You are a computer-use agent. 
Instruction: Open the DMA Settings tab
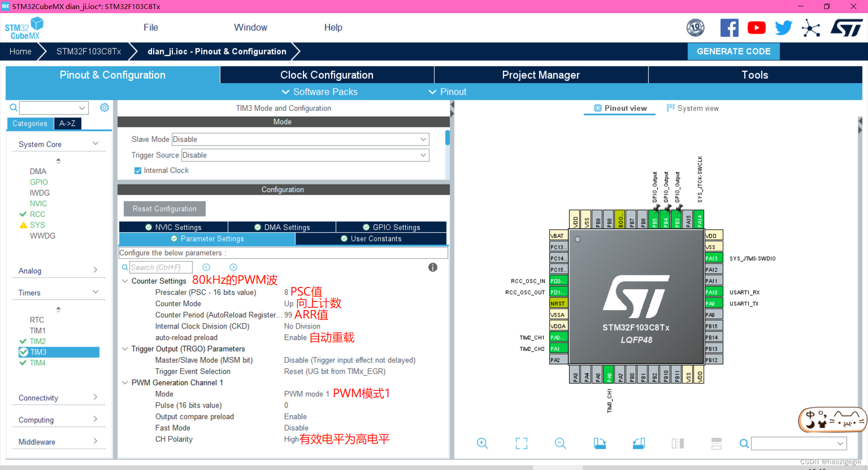tap(282, 227)
